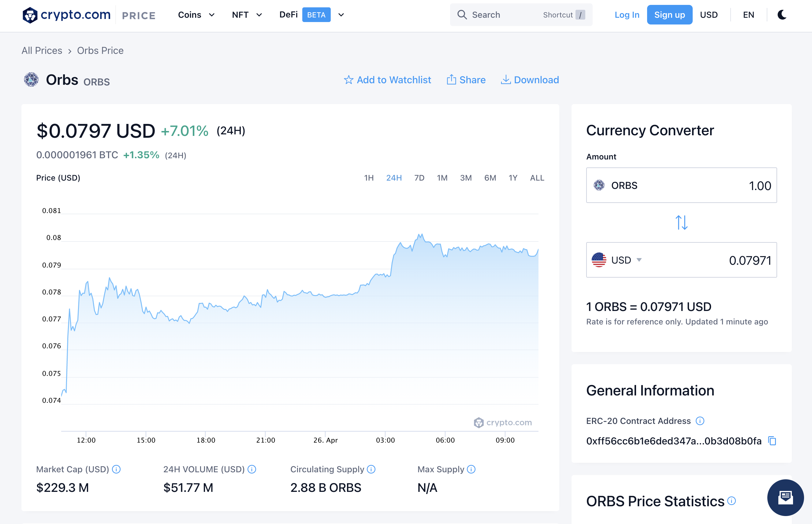Click the ERC-20 Contract Address info icon
Screen dimensions: 812x524
(700, 421)
